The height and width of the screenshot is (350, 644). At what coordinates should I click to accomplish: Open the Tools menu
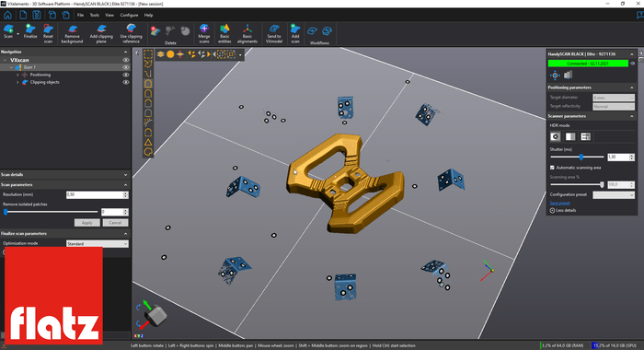[x=95, y=16]
